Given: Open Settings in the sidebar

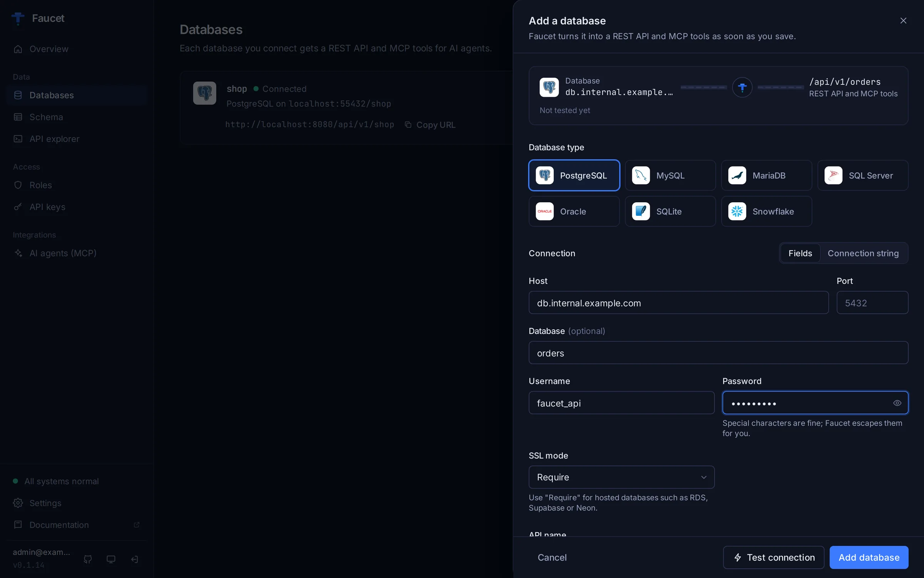Looking at the screenshot, I should [x=77, y=503].
